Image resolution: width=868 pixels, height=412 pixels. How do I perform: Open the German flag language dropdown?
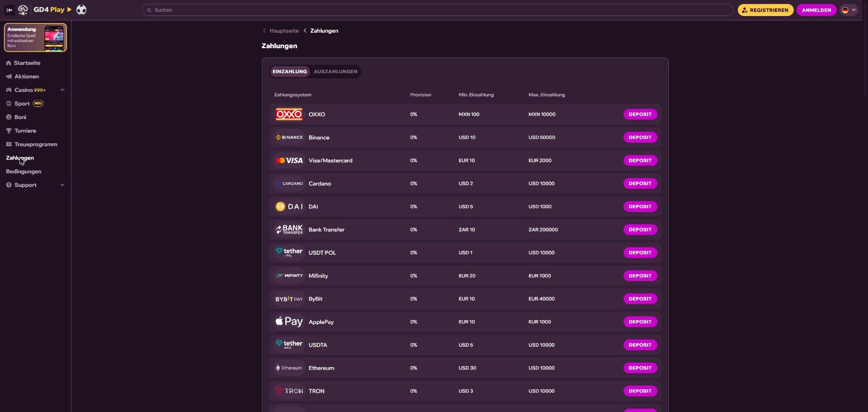tap(849, 10)
